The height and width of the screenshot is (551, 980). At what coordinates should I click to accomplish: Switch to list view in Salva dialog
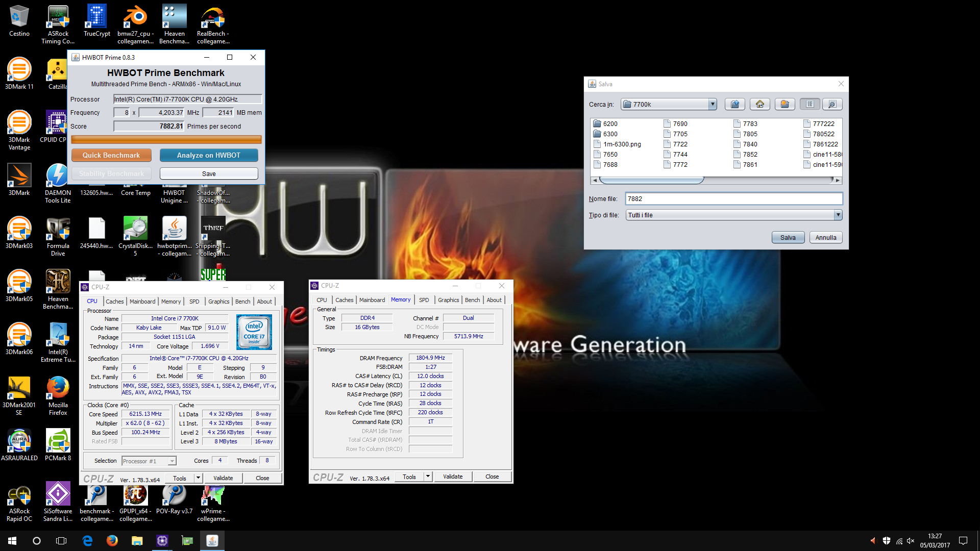810,104
